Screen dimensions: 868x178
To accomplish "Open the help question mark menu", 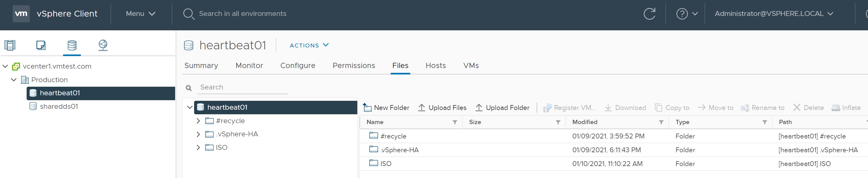I will pyautogui.click(x=686, y=14).
